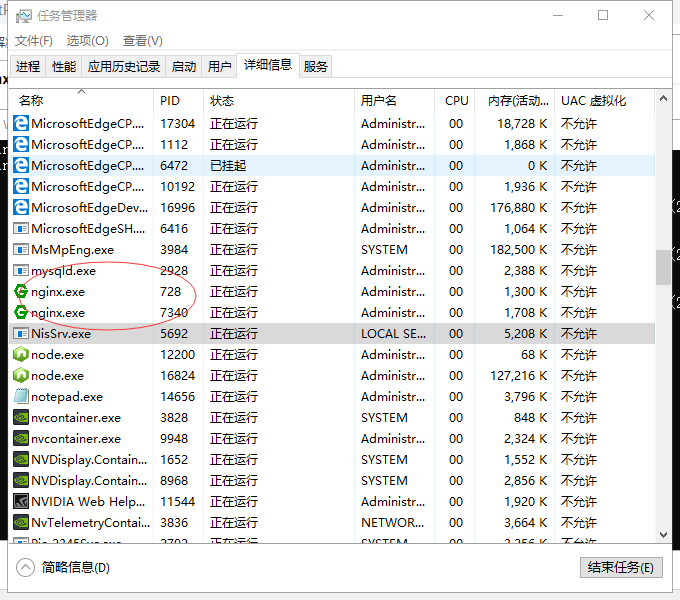Click the NvTelemetryContainer process icon
This screenshot has width=680, height=600.
21,522
